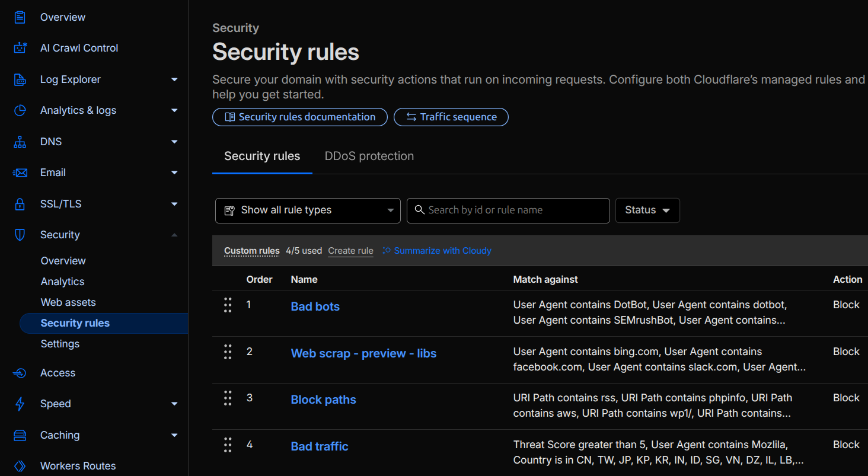
Task: Expand the Caching section arrow
Action: (174, 435)
